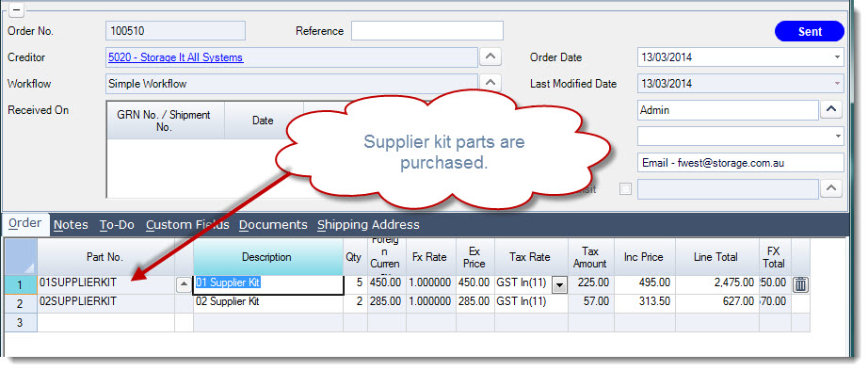
Task: Open GST In(11) tax rate dropdown on row 1
Action: click(559, 285)
